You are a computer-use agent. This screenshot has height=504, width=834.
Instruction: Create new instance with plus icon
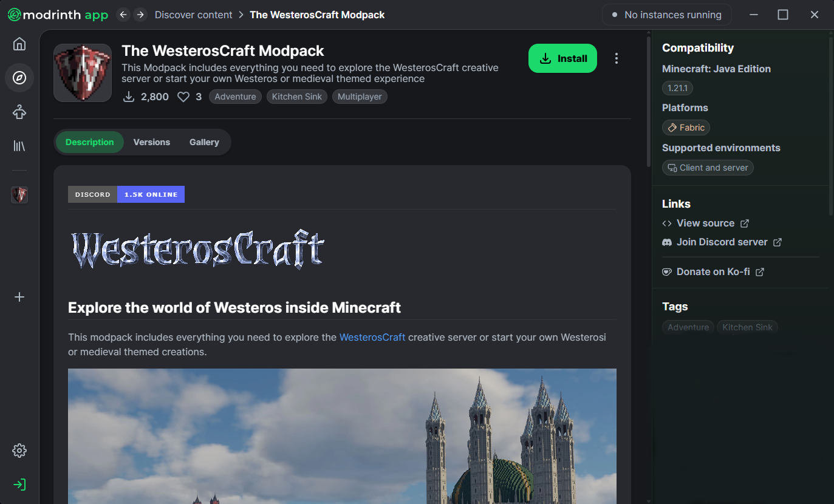coord(19,297)
